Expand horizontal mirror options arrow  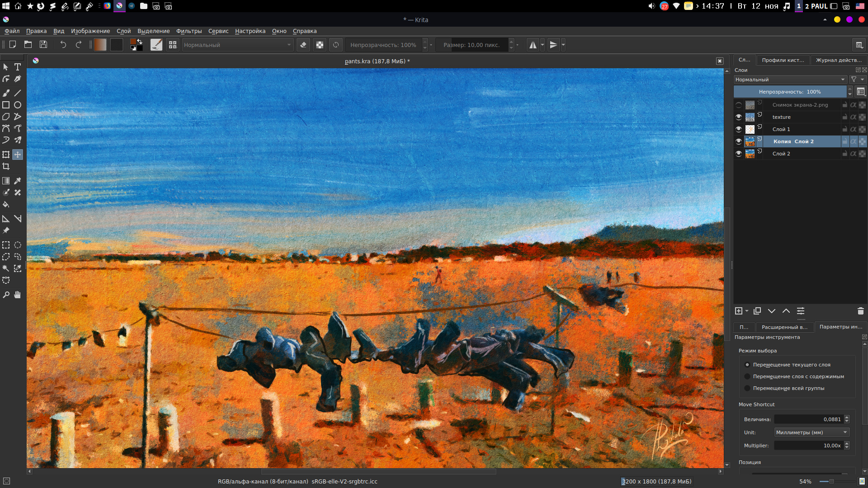[542, 45]
